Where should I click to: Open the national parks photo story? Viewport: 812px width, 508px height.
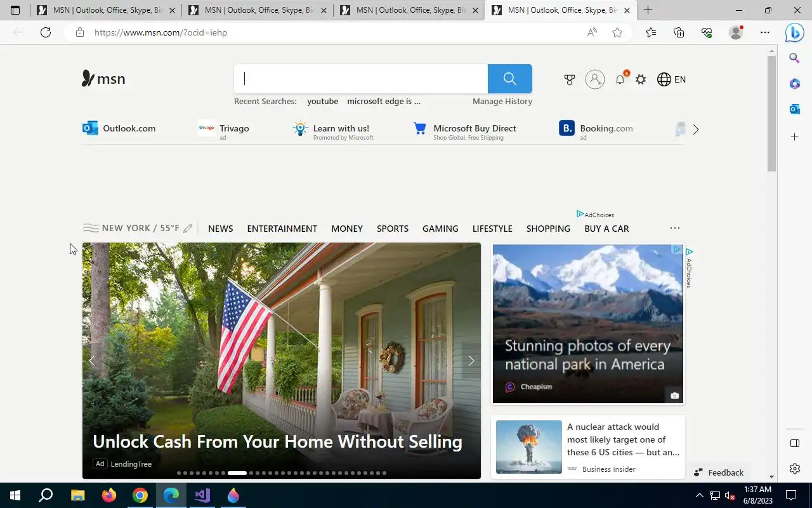point(588,324)
